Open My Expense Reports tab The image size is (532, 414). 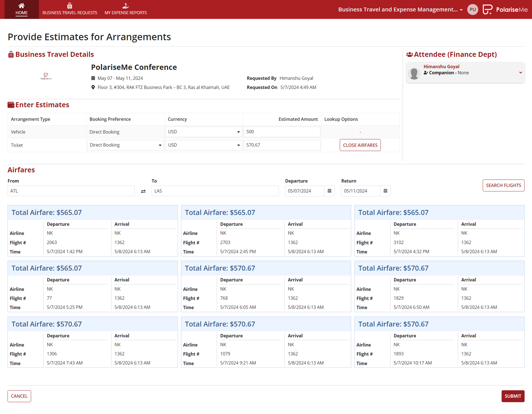(x=125, y=9)
